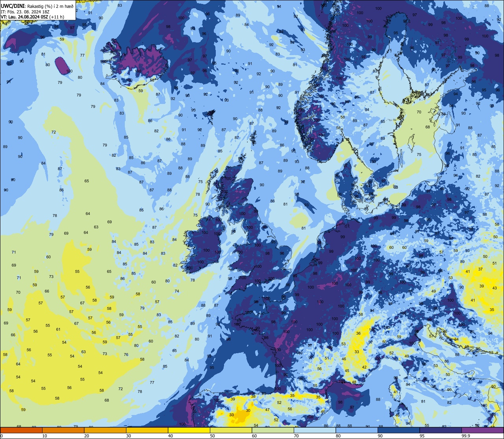Select the yellow legend swatch for 40–50
The image size is (504, 439).
point(189,430)
